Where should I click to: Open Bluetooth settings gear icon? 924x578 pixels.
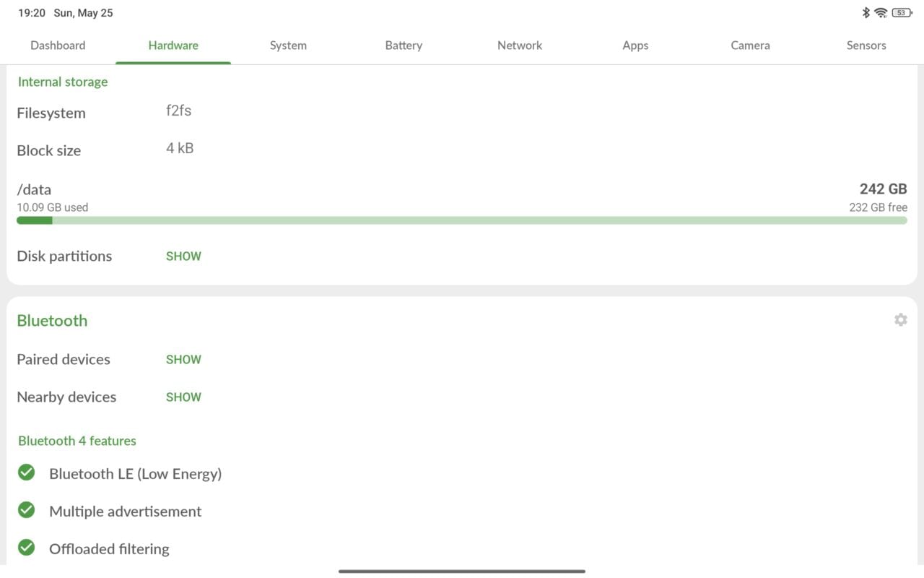pos(900,319)
